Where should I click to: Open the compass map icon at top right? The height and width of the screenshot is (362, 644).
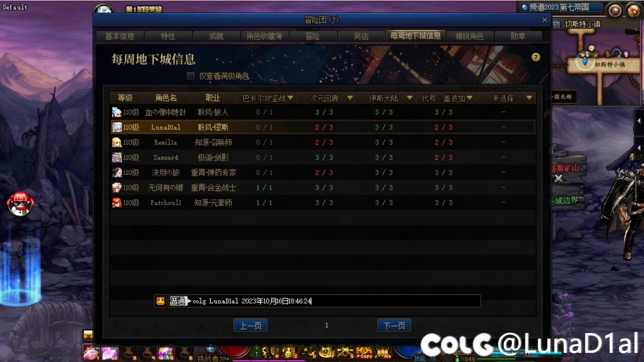634,10
